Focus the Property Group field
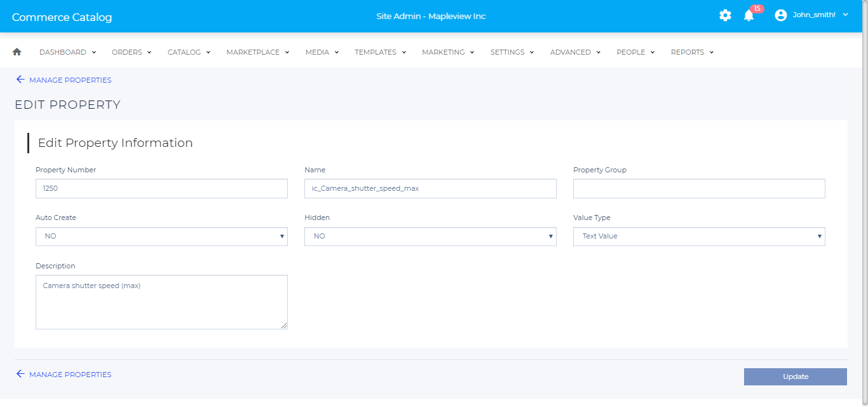Screen dimensions: 868x407 point(699,189)
